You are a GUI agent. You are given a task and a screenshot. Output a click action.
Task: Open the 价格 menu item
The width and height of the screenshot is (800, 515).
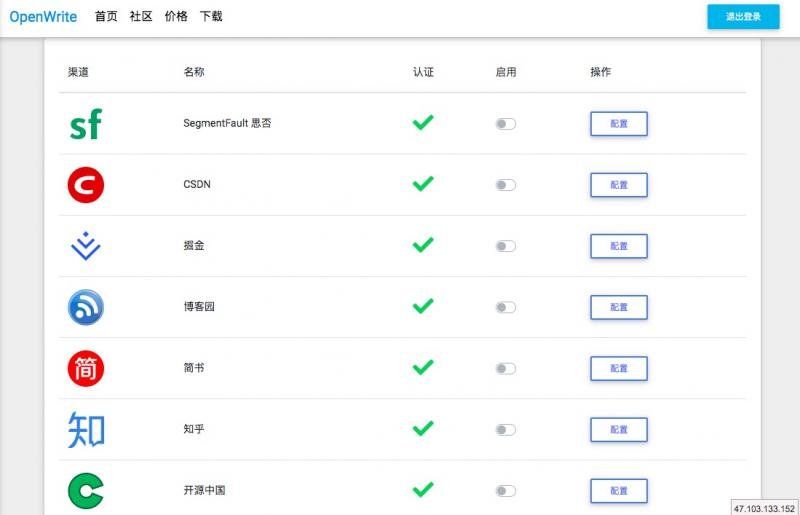[176, 17]
